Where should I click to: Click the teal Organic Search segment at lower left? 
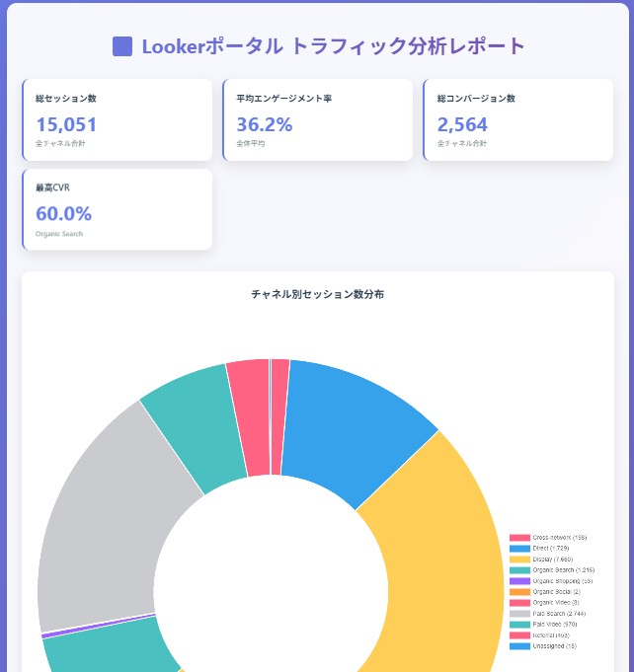(108, 649)
